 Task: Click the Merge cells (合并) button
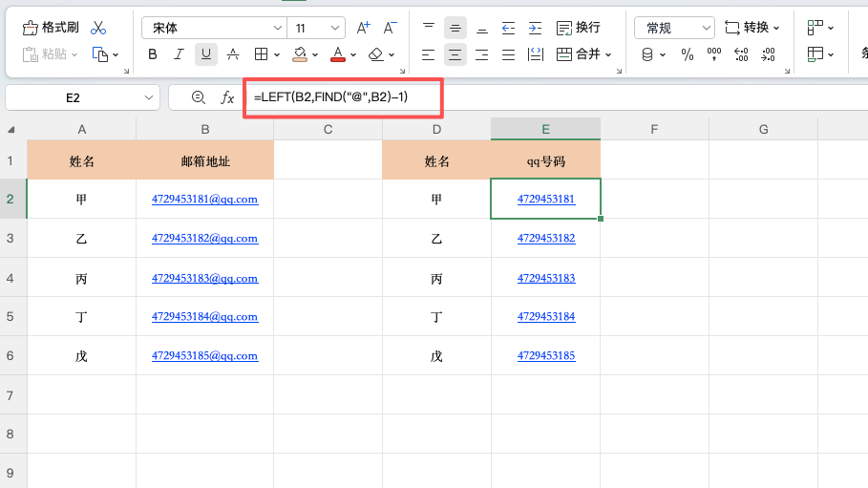(578, 54)
